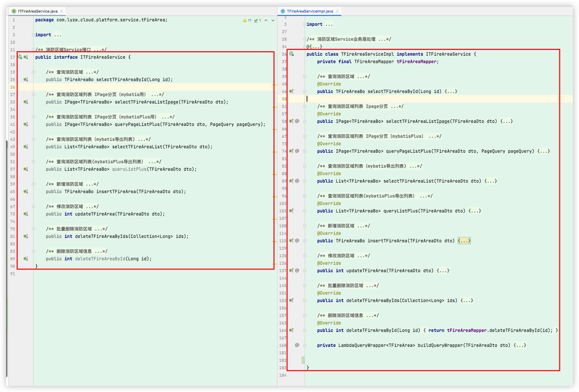The image size is (579, 392).
Task: Close the ITFireAreaService.java tab
Action: (x=61, y=11)
